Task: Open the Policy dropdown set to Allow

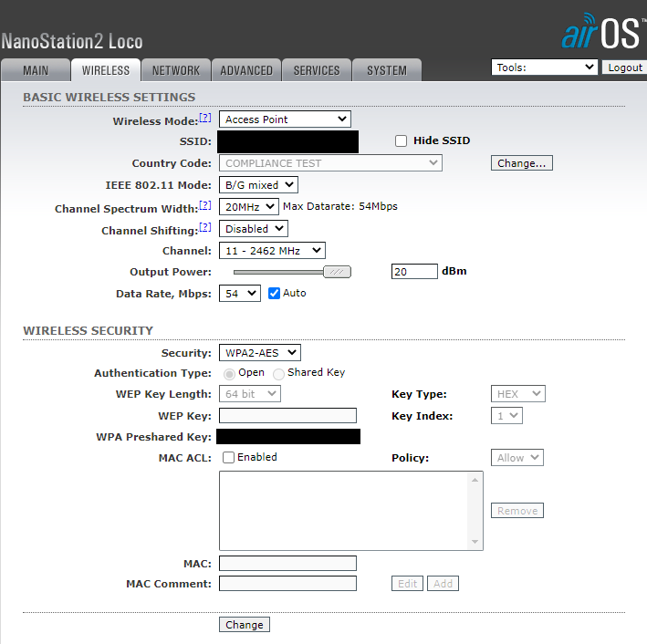Action: click(x=517, y=458)
